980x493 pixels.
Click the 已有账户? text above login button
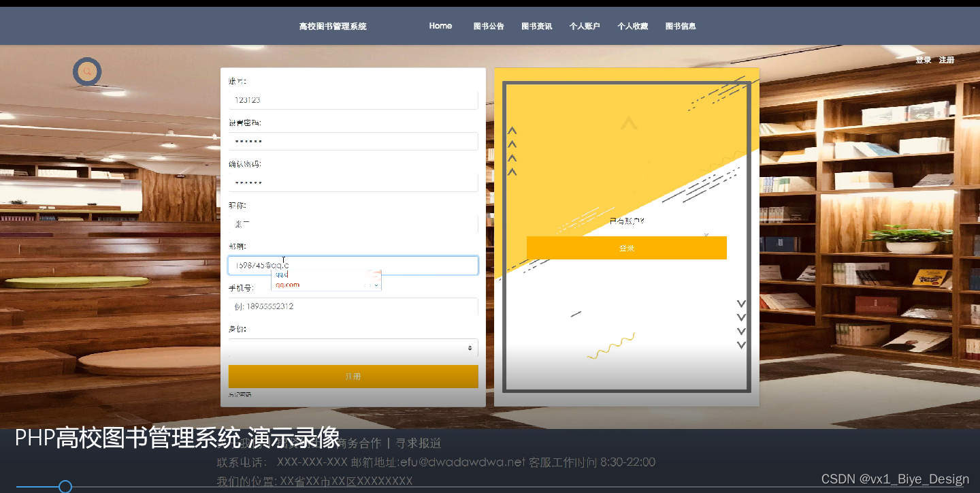627,221
